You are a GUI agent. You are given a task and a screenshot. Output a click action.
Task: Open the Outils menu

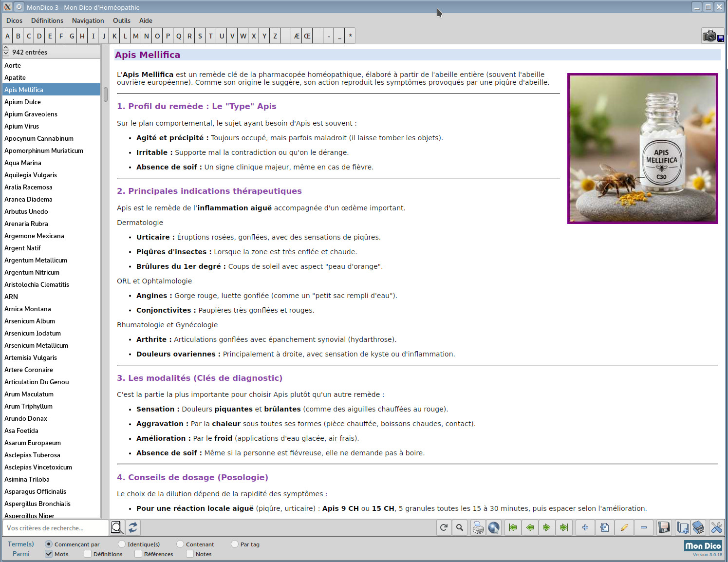tap(121, 20)
